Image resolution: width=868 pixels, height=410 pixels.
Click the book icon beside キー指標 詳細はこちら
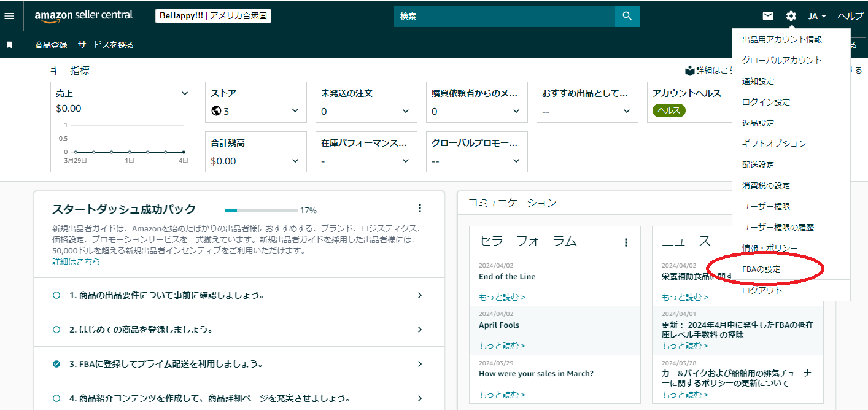(690, 71)
